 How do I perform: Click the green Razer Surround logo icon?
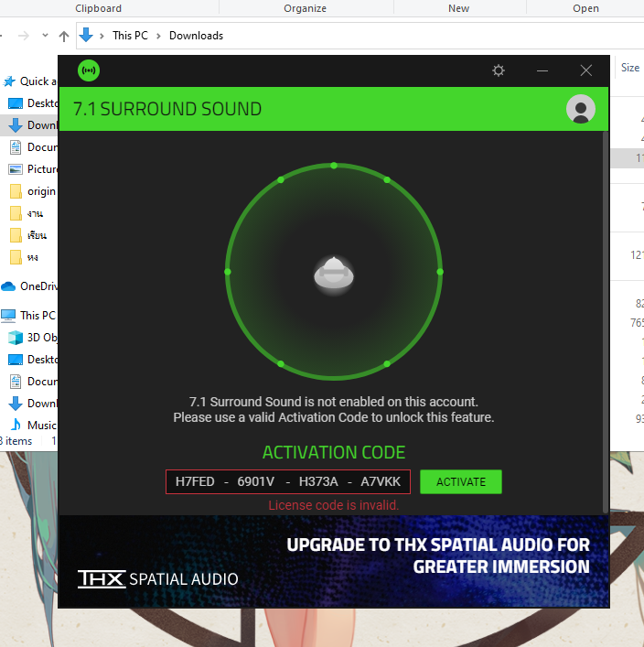(89, 70)
